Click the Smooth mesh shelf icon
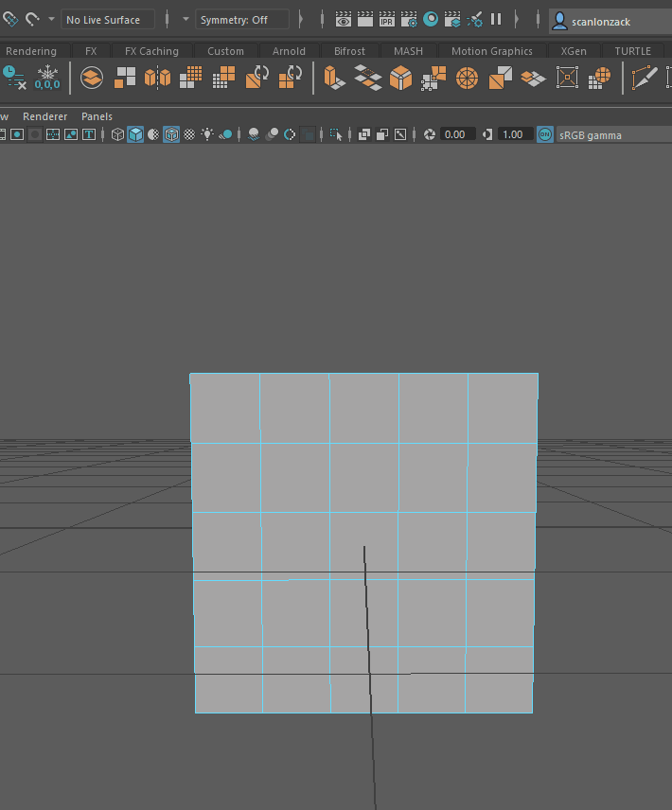 click(190, 78)
